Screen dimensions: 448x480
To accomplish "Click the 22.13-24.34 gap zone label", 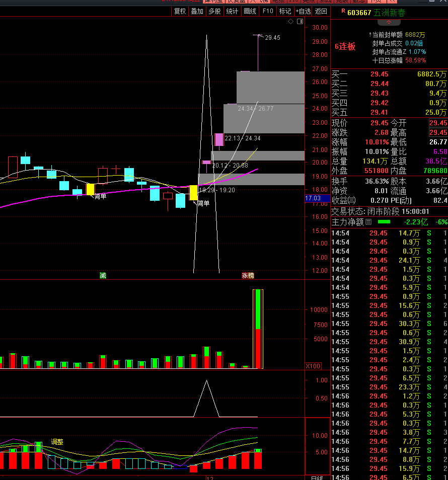I will [x=243, y=138].
